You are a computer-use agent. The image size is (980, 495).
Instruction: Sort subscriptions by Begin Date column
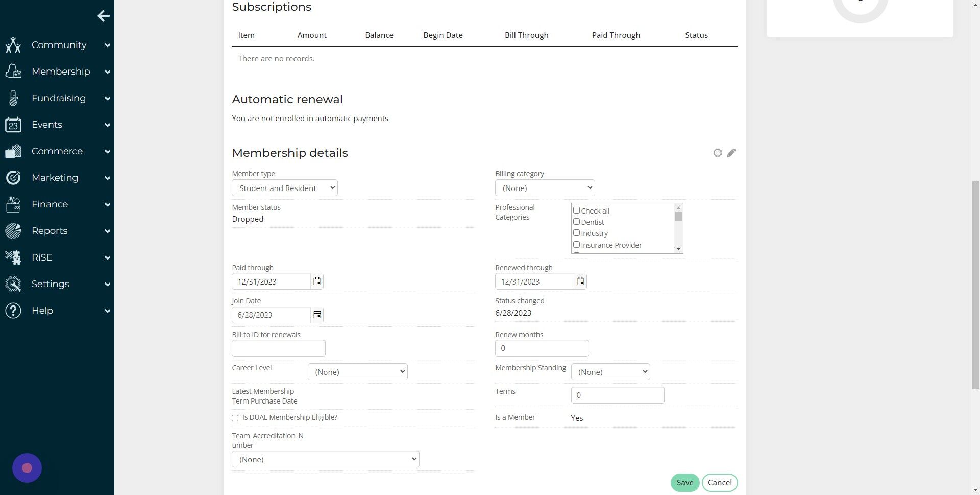click(x=443, y=35)
